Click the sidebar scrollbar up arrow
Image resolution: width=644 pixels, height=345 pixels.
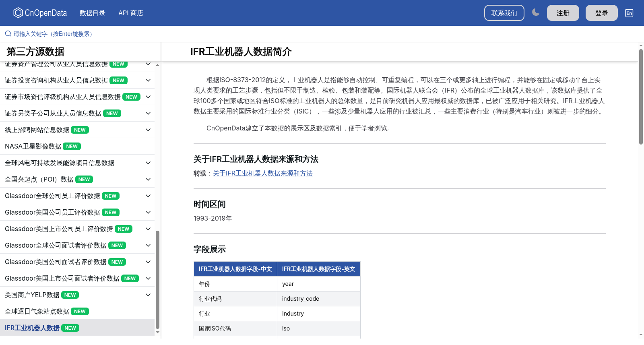157,65
